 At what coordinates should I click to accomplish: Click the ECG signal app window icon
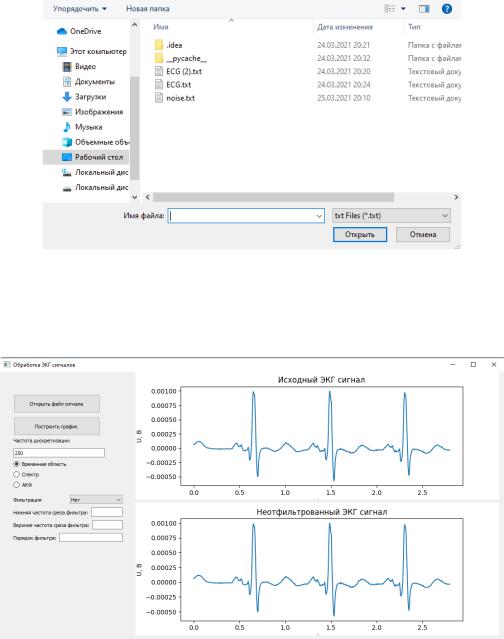[x=7, y=364]
